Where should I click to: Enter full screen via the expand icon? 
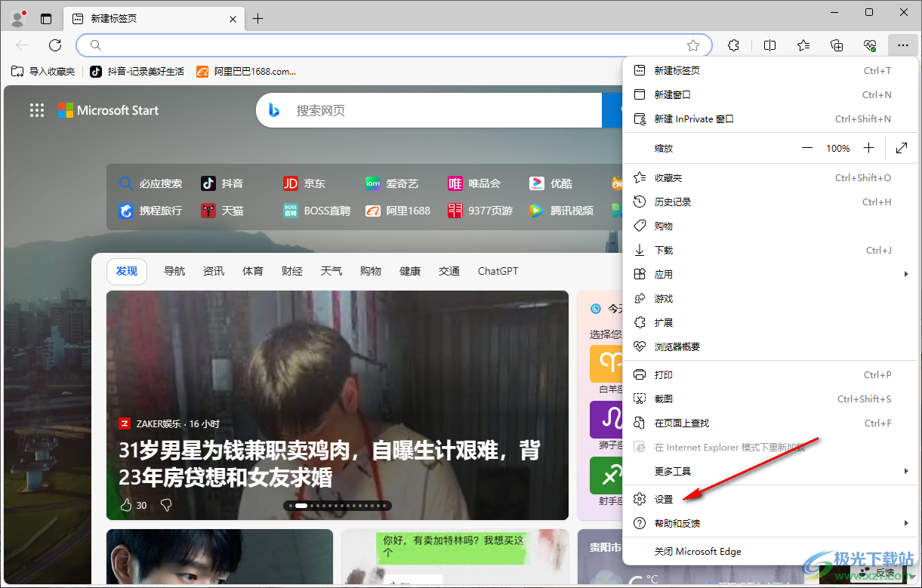(x=902, y=148)
